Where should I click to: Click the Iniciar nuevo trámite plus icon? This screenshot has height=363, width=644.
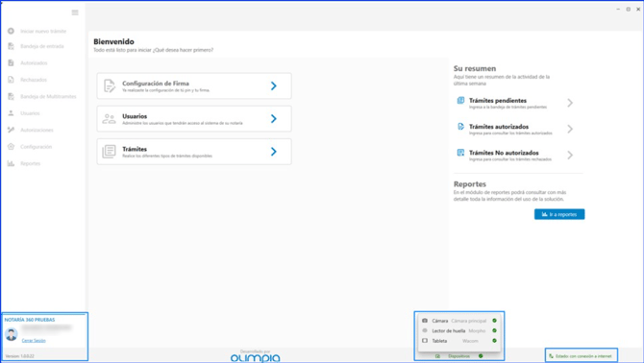pos(12,31)
